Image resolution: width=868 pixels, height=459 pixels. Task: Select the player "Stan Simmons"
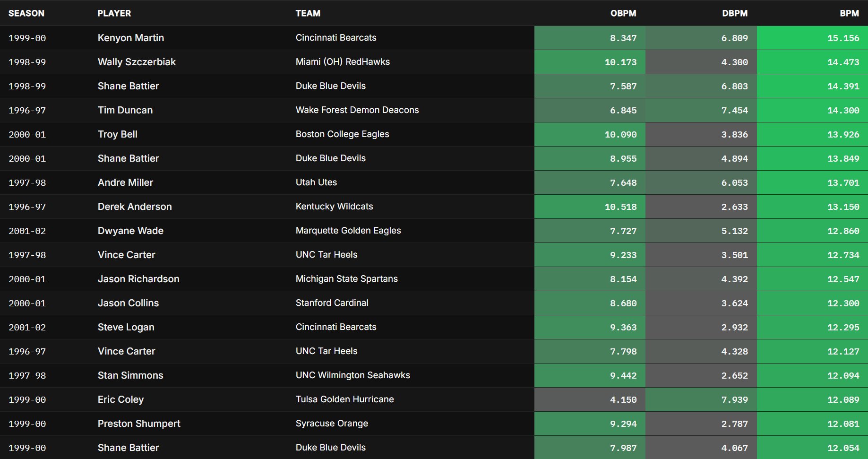[x=130, y=375]
